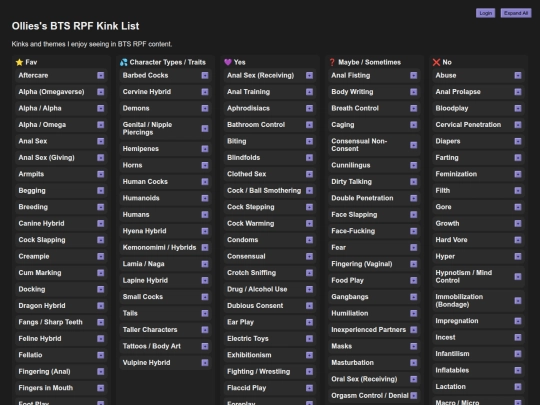The width and height of the screenshot is (540, 405).
Task: Click the Consensual entry
Action: point(270,256)
